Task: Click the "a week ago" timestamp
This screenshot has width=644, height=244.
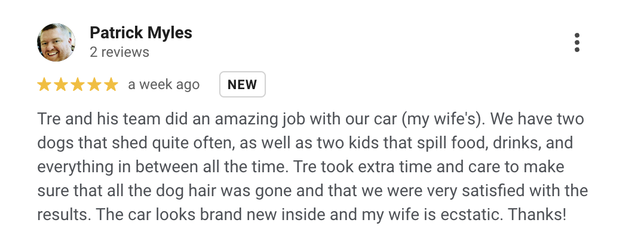Action: pos(164,85)
